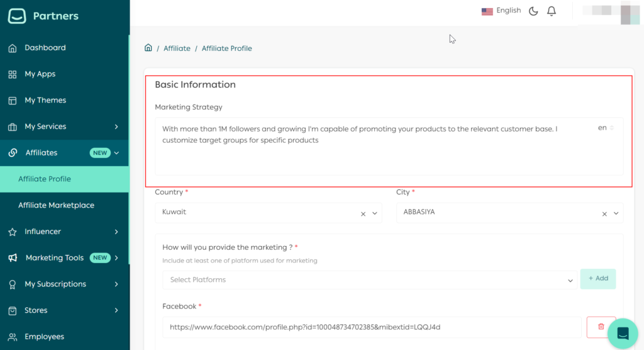Click the Facebook URL input field

click(x=371, y=327)
